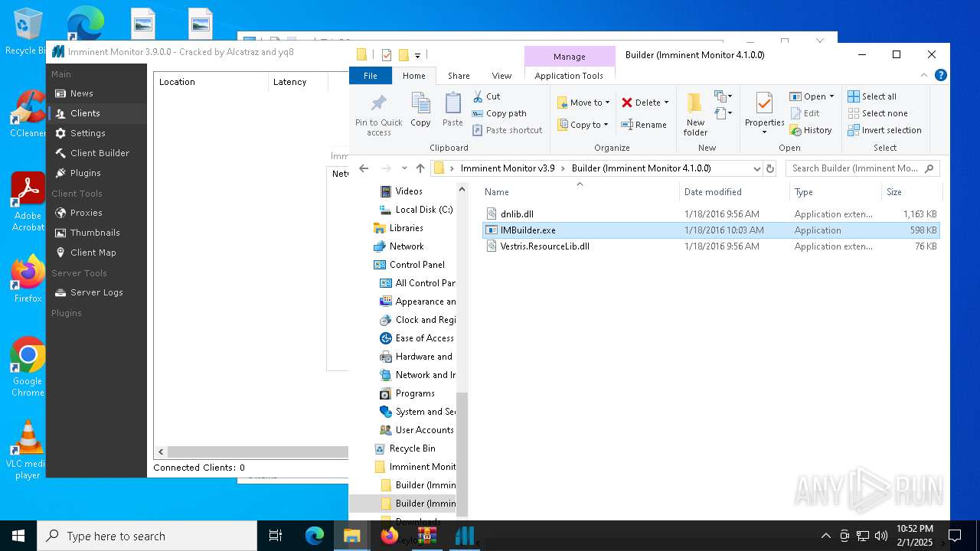Refresh the current folder view
Image resolution: width=980 pixels, height=551 pixels.
tap(770, 168)
